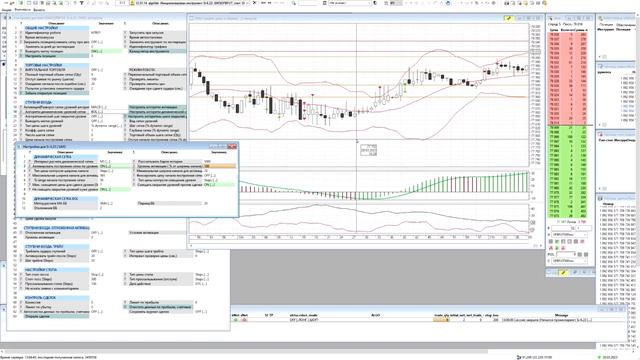Image resolution: width=640 pixels, height=360 pixels.
Task: Click help mark beside Выводить метку позиции row
Action: 21,51
